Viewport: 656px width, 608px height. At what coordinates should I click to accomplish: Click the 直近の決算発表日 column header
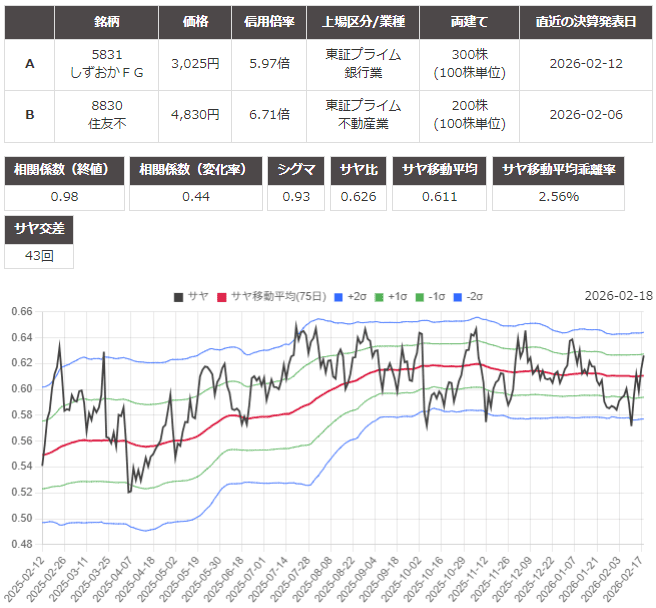point(586,22)
